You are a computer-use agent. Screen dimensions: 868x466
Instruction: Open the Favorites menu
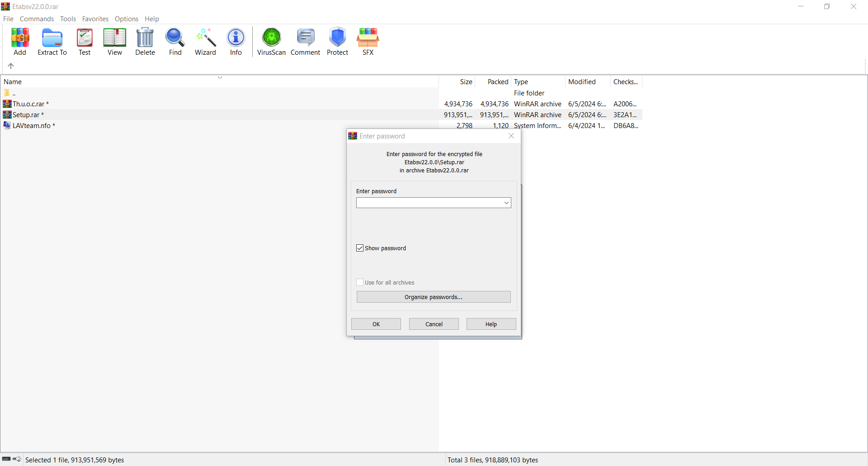[x=95, y=19]
